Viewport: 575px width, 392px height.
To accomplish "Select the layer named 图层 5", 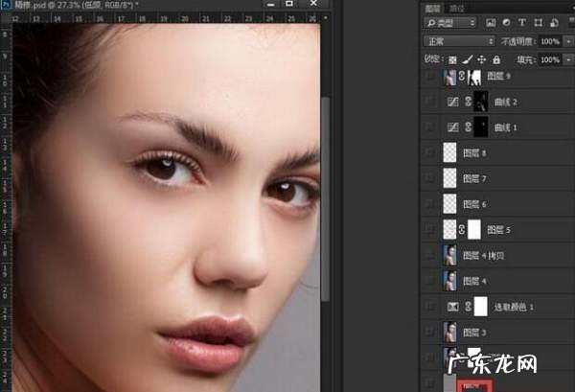I will pos(498,230).
